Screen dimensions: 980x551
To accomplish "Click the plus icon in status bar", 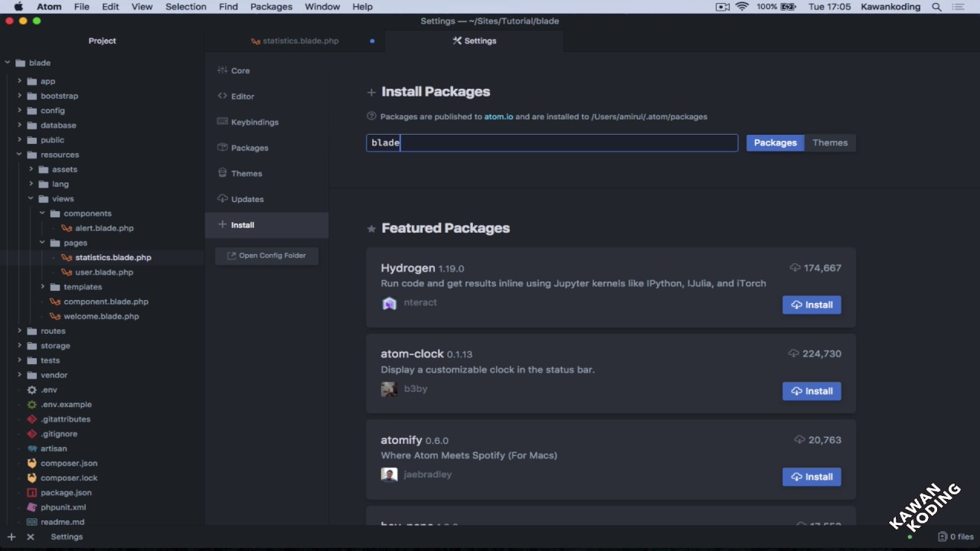I will point(11,537).
